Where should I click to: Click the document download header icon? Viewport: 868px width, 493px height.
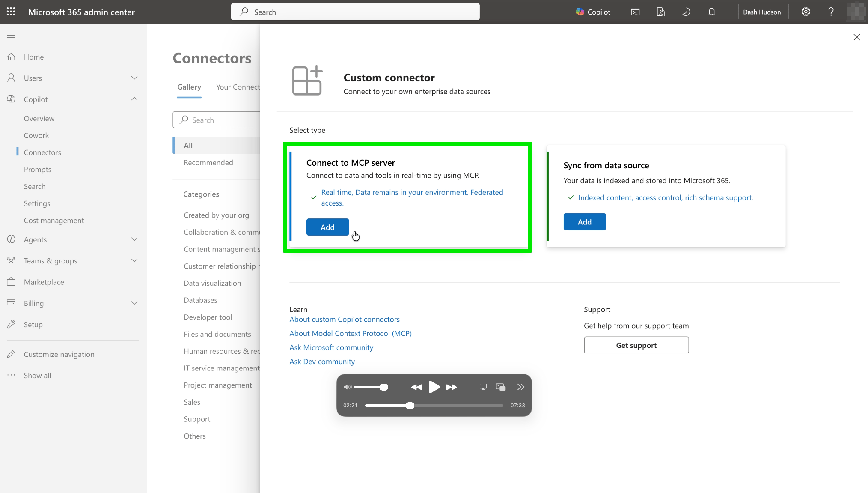point(661,12)
